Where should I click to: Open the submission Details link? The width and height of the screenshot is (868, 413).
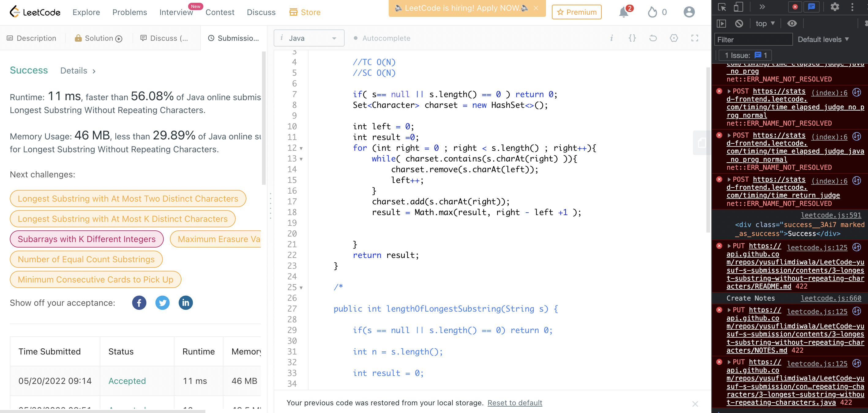tap(77, 70)
